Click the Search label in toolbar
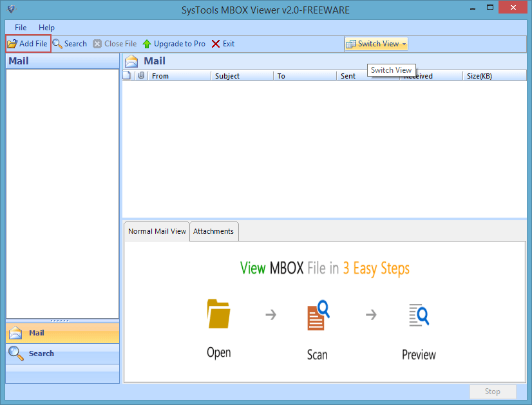This screenshot has height=405, width=532. (x=75, y=44)
